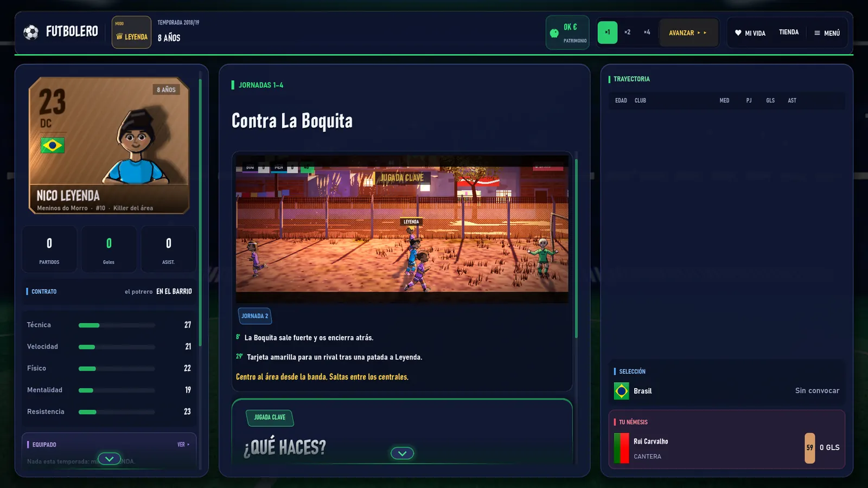Click the Brasil flag in Selección panel

(x=622, y=391)
